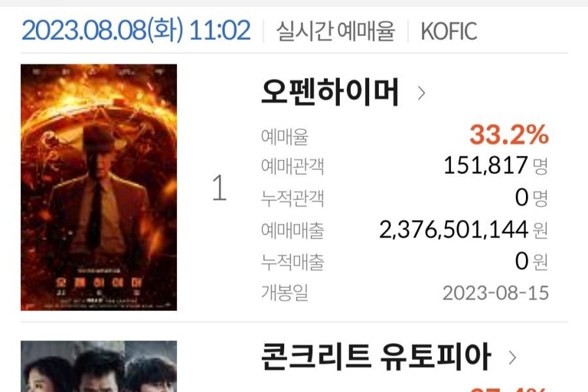588x392 pixels.
Task: Click the 콘크리트 유토피아 movie title
Action: 376,356
